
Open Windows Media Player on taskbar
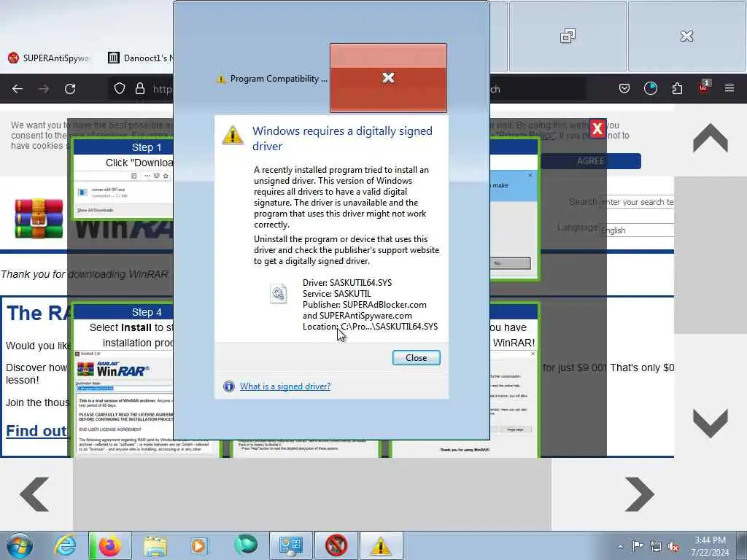[x=199, y=545]
